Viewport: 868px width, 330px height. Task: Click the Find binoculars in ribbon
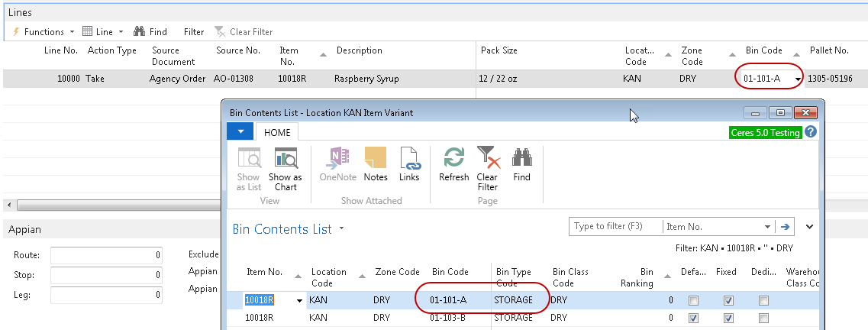point(521,164)
